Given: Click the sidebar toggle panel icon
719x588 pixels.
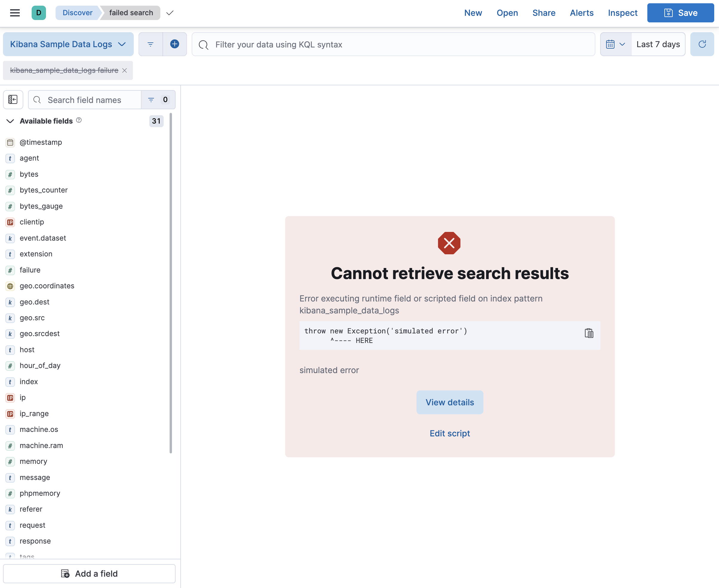Looking at the screenshot, I should [13, 99].
